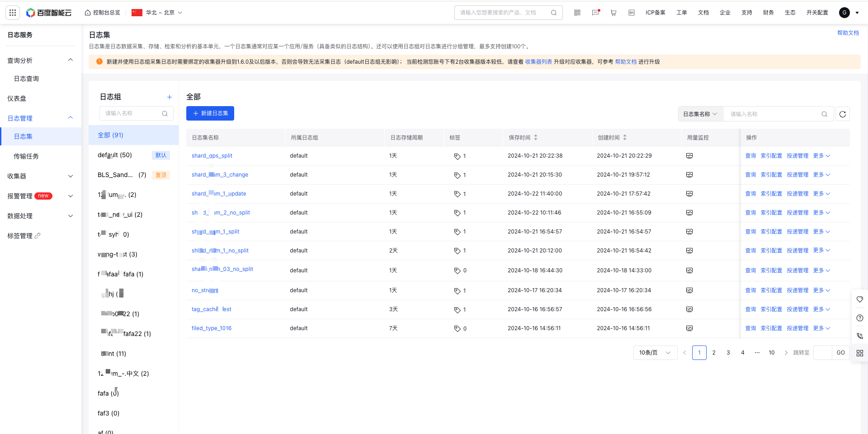The height and width of the screenshot is (434, 868).
Task: Go to page 10 in pagination
Action: pos(772,353)
